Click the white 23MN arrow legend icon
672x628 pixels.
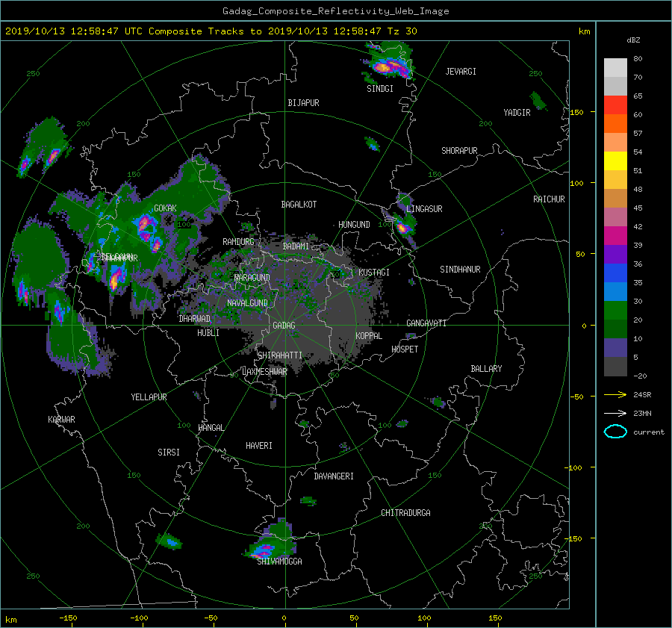coord(615,413)
